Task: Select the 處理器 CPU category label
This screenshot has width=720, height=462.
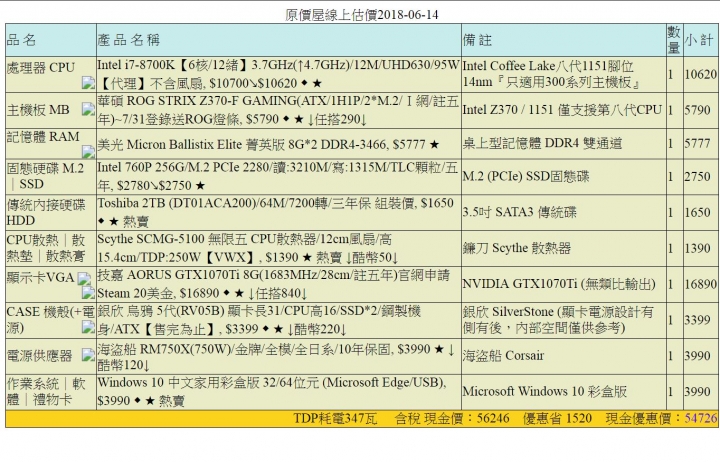Action: (x=40, y=67)
